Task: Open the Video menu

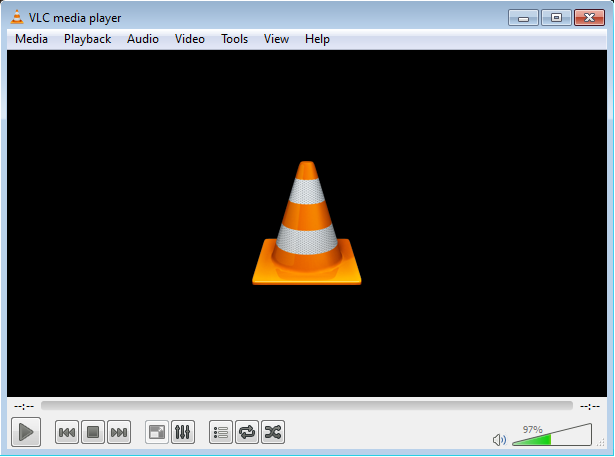Action: pos(190,39)
